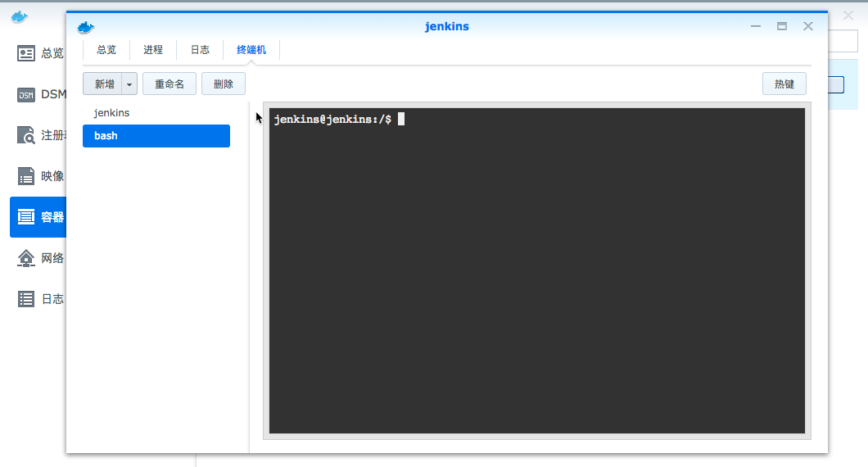Maximize the jenkins window
The width and height of the screenshot is (868, 467).
click(x=782, y=26)
